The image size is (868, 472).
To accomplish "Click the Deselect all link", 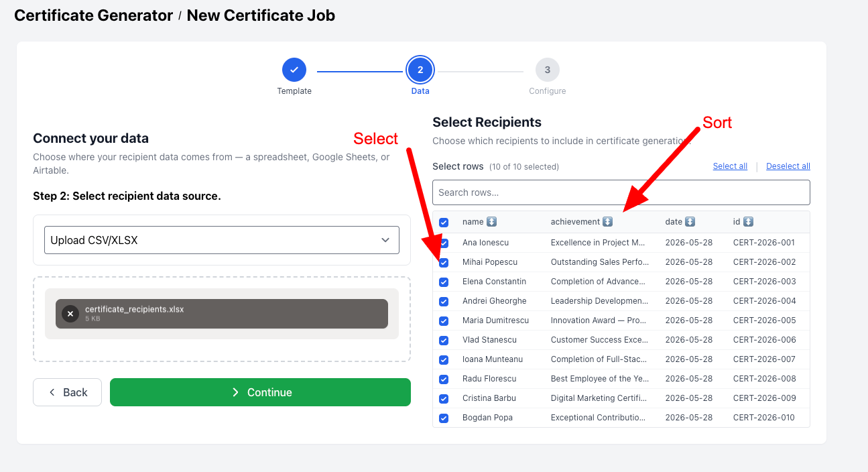I will 788,166.
